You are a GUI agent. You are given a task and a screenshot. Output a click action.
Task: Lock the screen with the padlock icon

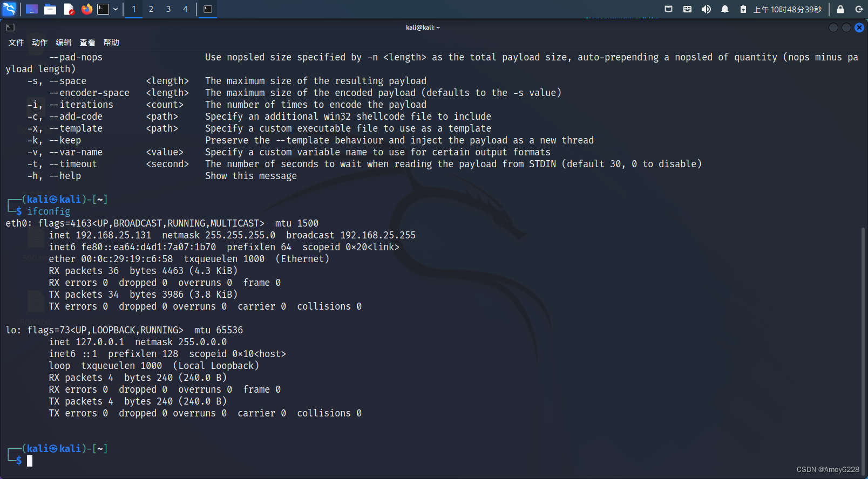(x=840, y=9)
